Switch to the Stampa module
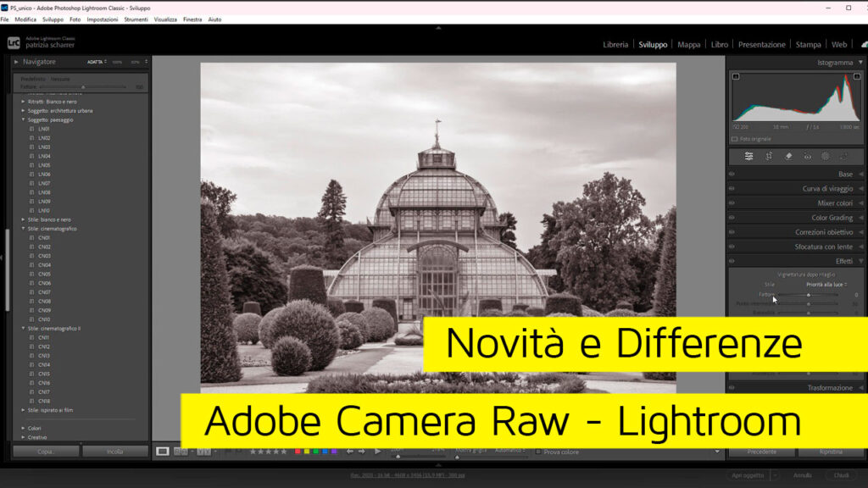The width and height of the screenshot is (868, 488). (x=808, y=45)
